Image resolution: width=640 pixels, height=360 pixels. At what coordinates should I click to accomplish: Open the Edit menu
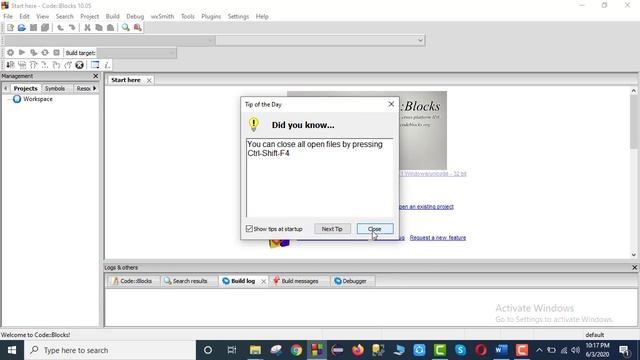point(24,16)
